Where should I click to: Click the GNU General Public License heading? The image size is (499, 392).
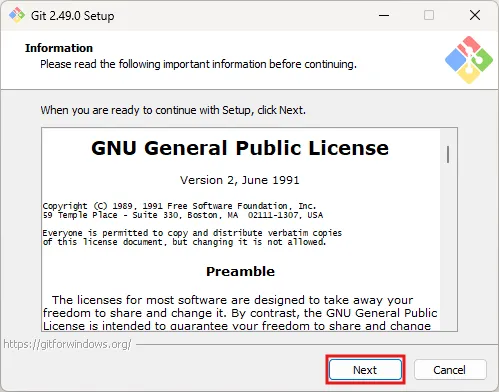tap(240, 148)
